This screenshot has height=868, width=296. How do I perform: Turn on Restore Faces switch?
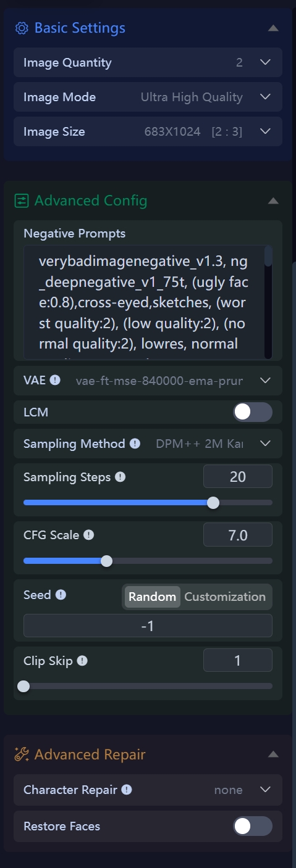coord(253,826)
